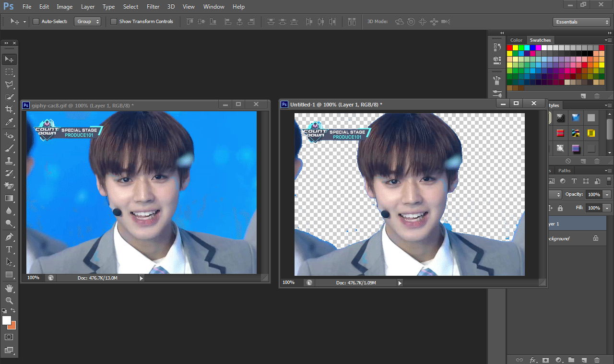Image resolution: width=614 pixels, height=364 pixels.
Task: Activate the Zoom tool in toolbox
Action: [9, 301]
